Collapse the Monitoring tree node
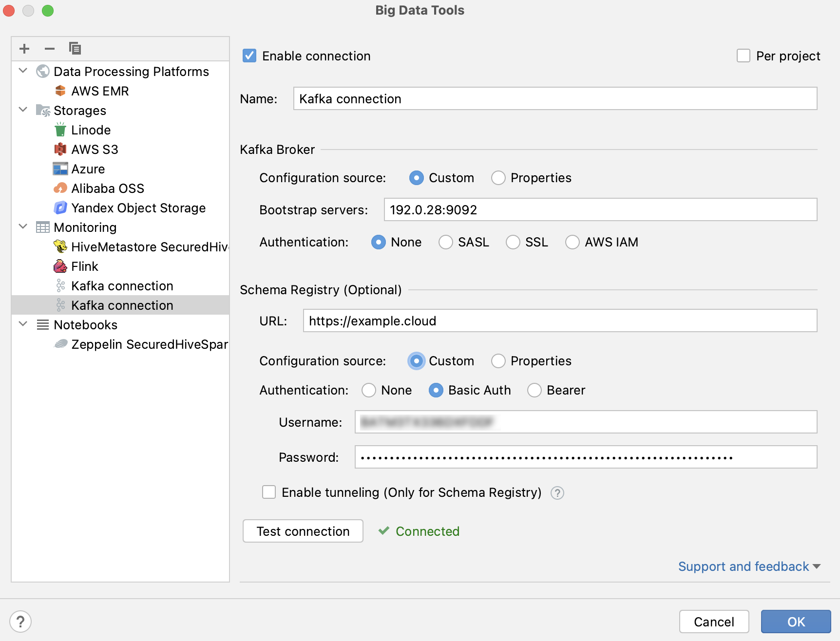Viewport: 840px width, 641px height. 23,226
